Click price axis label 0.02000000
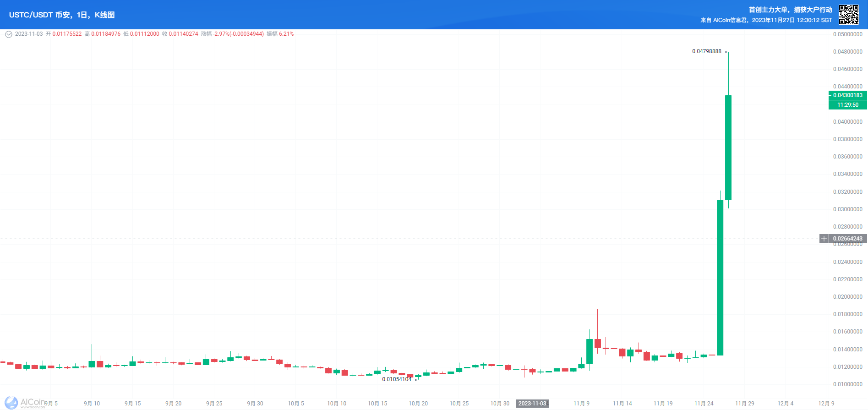The height and width of the screenshot is (410, 868). click(x=847, y=297)
